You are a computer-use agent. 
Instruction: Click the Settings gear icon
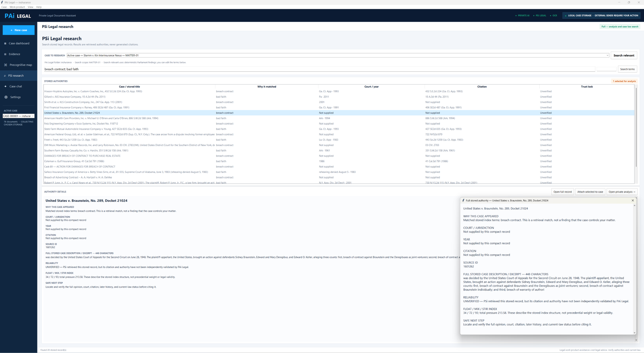(x=6, y=97)
